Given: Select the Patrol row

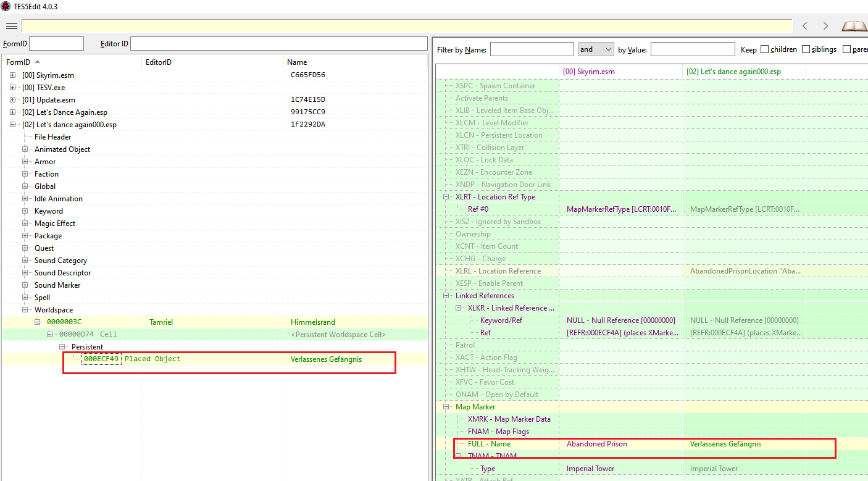Looking at the screenshot, I should [465, 345].
